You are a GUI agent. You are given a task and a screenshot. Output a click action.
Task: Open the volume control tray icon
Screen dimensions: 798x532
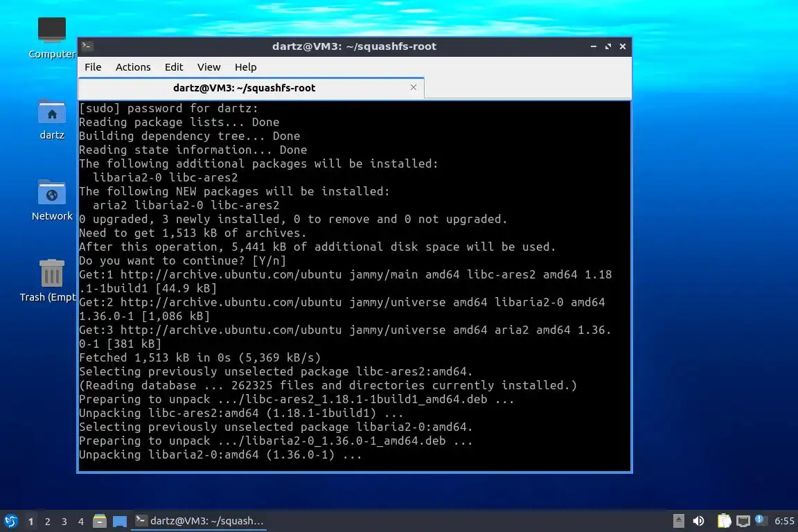(x=699, y=521)
